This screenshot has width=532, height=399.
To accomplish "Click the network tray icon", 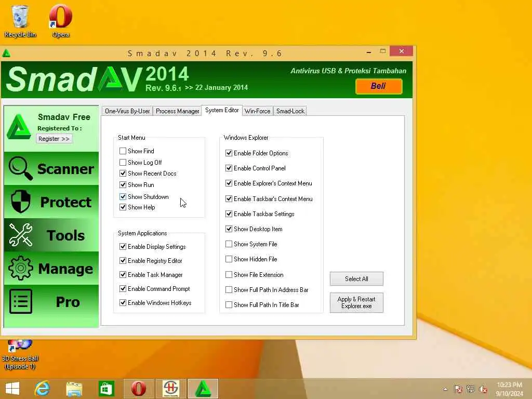I will pyautogui.click(x=471, y=389).
